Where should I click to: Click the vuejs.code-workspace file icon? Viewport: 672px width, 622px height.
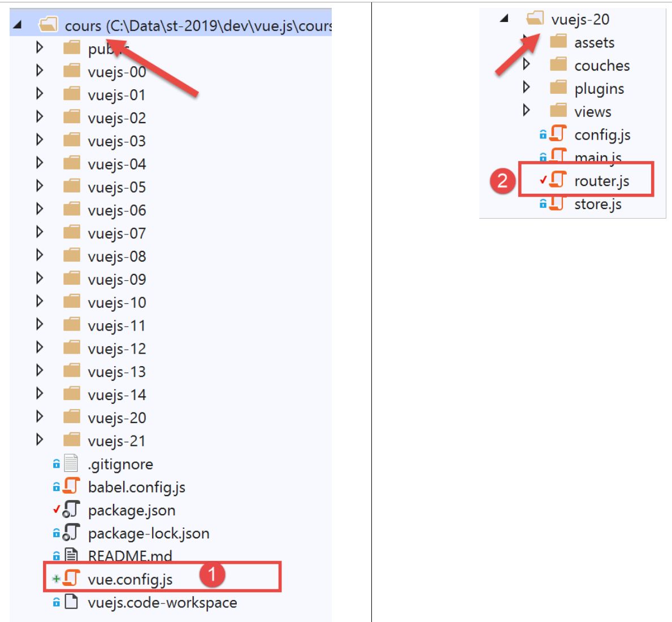[x=71, y=602]
